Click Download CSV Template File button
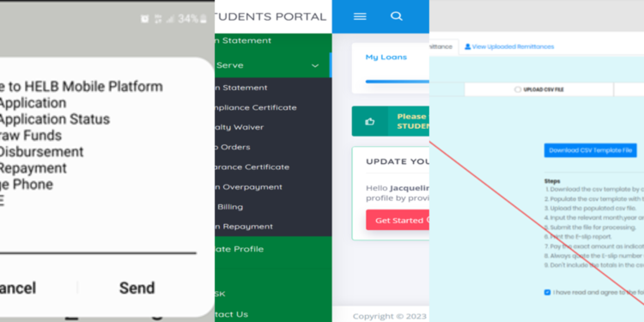 591,150
